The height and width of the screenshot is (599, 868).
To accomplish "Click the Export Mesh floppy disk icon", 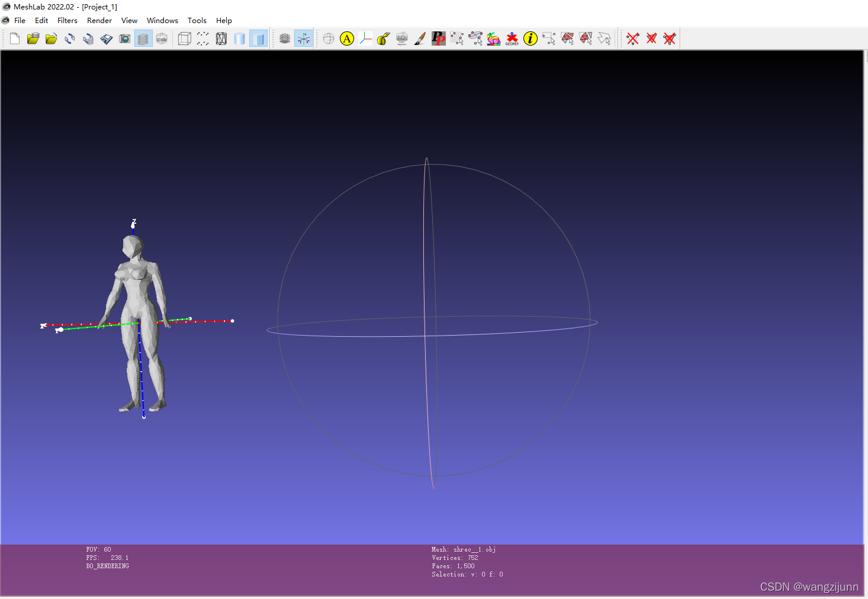I will coord(107,38).
